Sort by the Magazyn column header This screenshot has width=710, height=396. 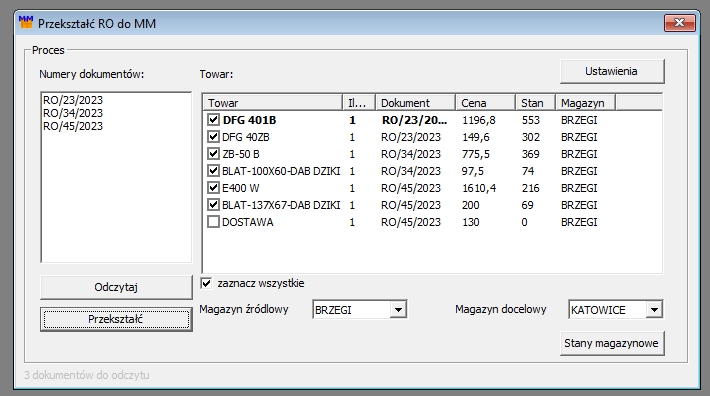tap(585, 103)
